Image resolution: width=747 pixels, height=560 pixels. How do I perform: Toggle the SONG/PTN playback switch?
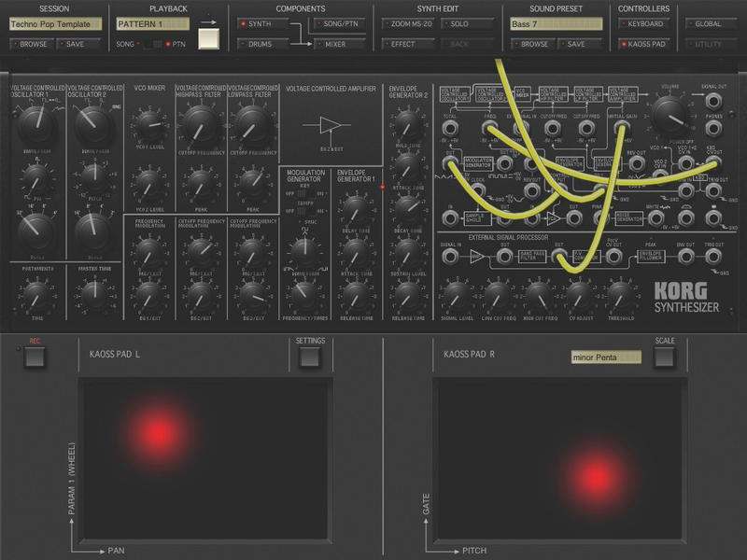(152, 44)
